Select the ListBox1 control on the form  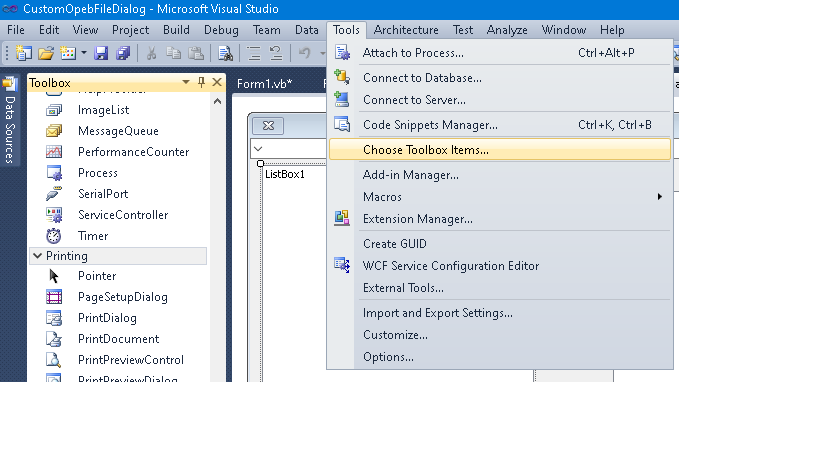tap(285, 174)
